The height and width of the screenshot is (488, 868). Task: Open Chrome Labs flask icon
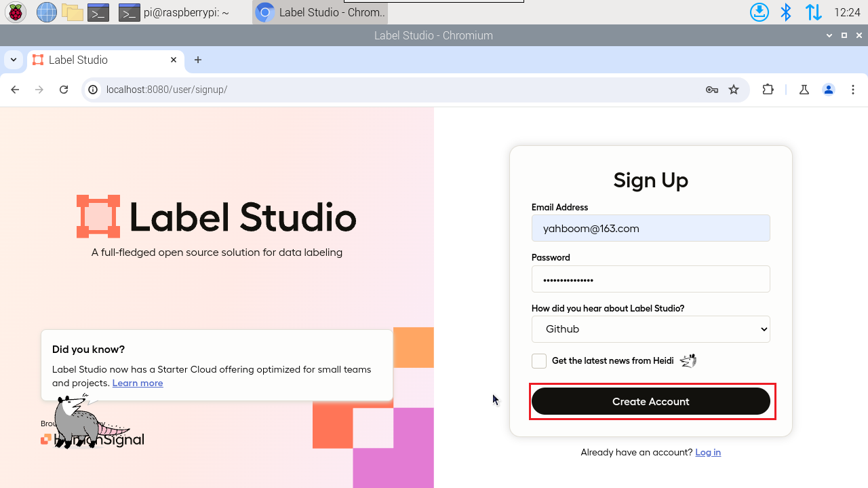tap(804, 90)
